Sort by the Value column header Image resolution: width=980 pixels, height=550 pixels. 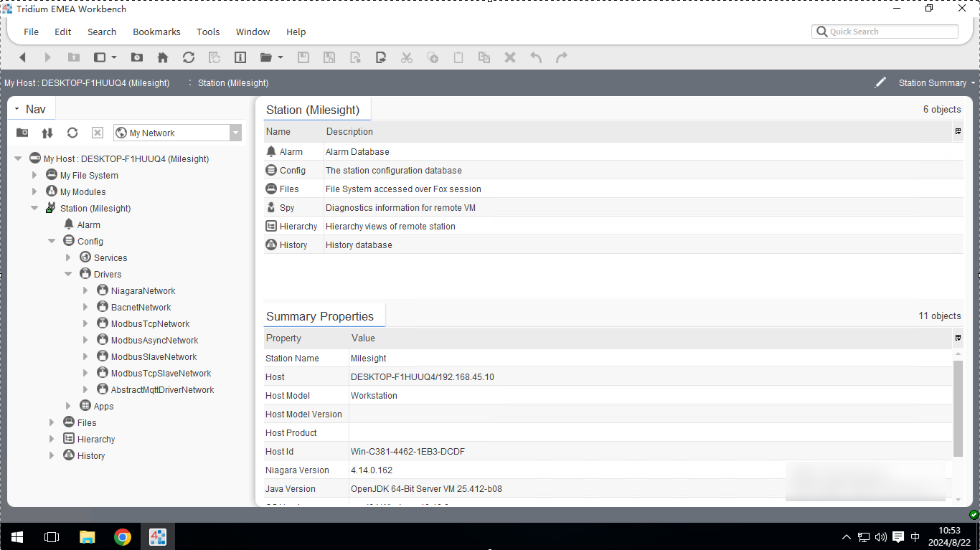651,338
